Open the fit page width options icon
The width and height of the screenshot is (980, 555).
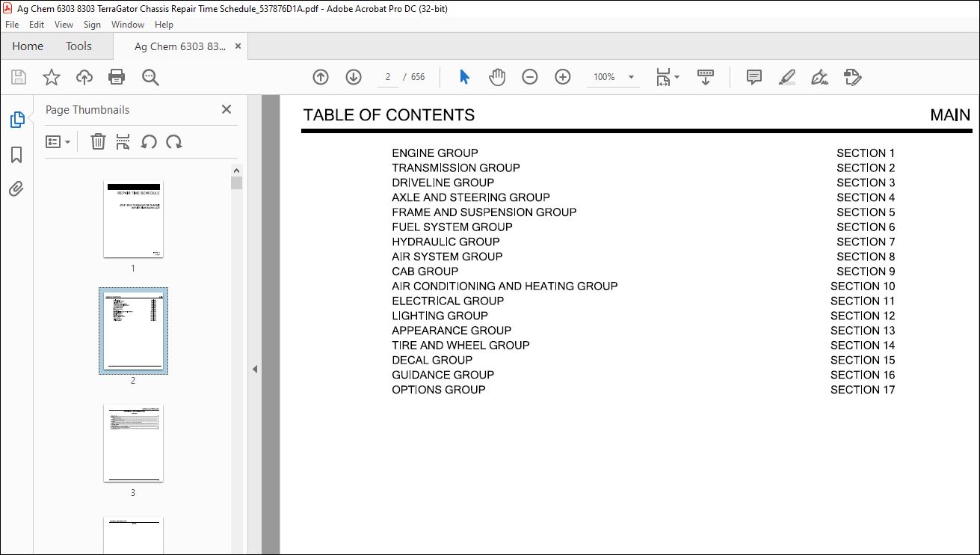click(667, 77)
